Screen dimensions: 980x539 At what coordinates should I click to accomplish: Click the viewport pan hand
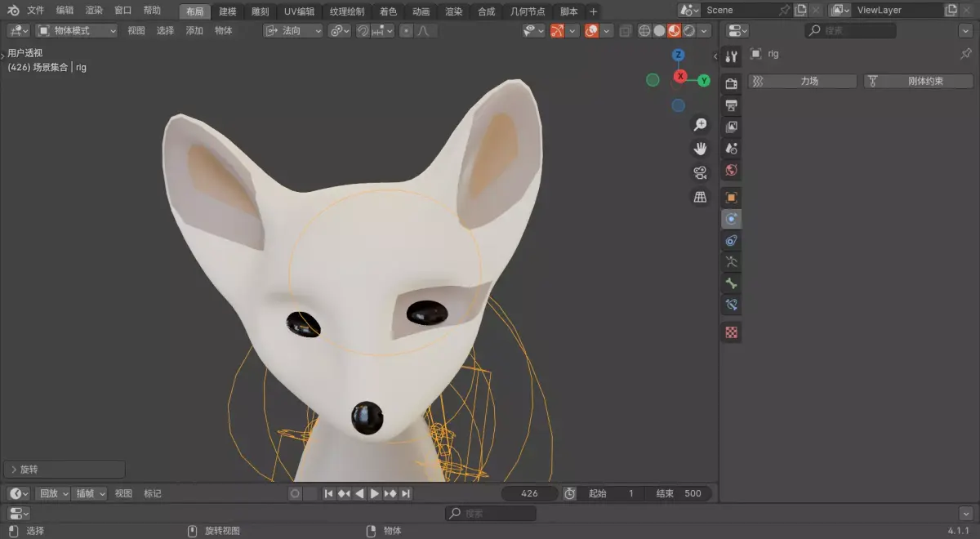tap(700, 149)
